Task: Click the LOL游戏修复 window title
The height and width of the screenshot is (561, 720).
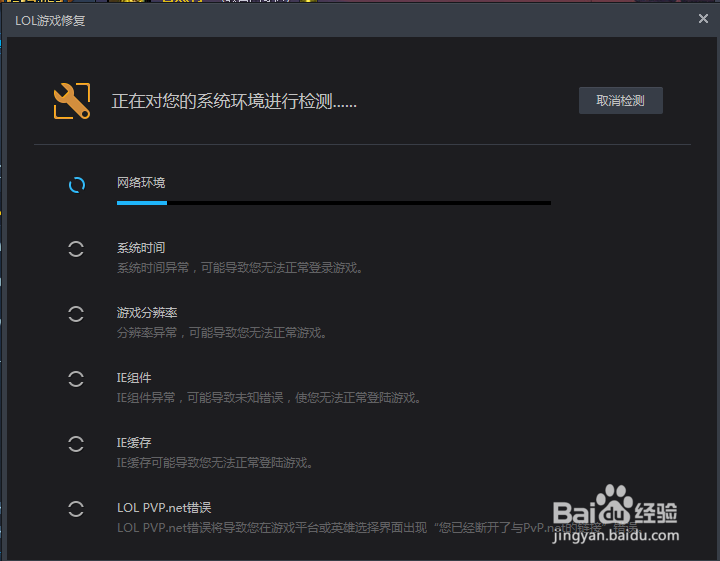Action: click(x=50, y=21)
